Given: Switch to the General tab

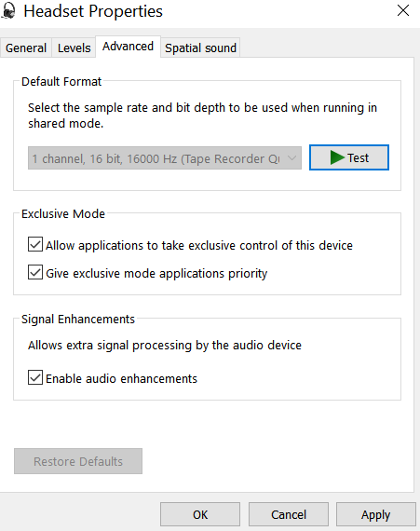Looking at the screenshot, I should [26, 48].
